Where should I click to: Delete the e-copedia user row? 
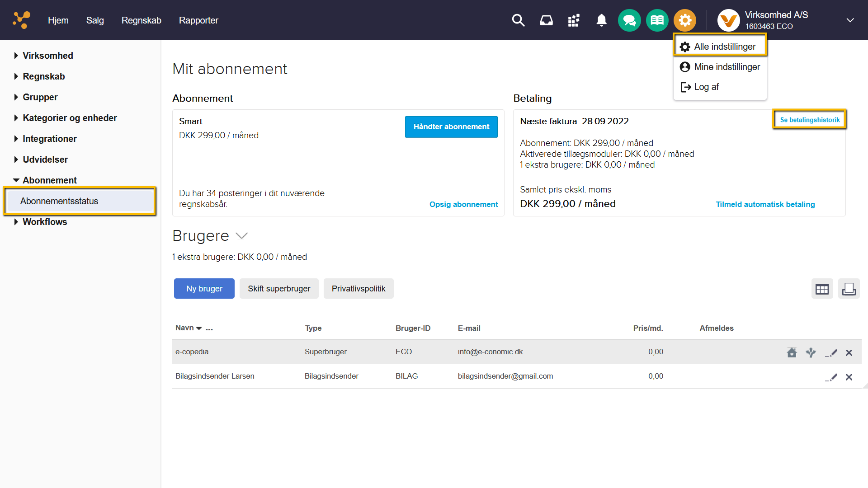click(849, 352)
